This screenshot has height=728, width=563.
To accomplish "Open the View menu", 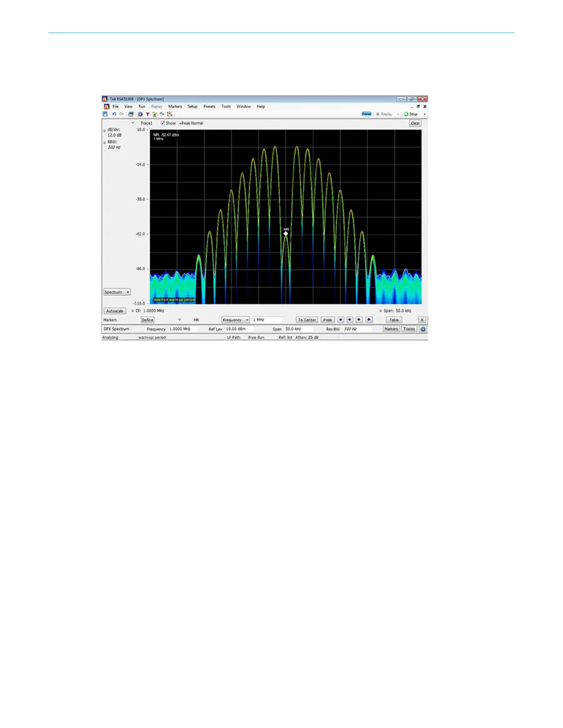I will 128,106.
